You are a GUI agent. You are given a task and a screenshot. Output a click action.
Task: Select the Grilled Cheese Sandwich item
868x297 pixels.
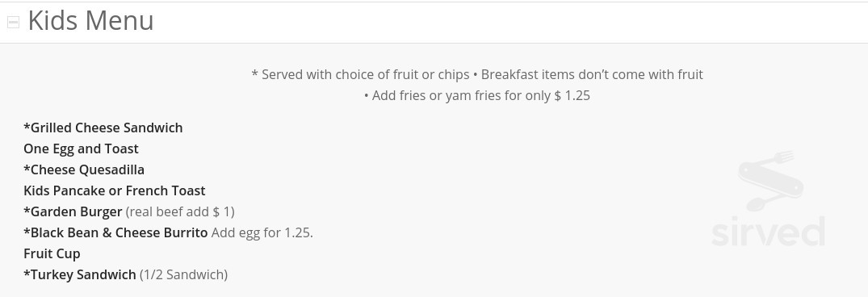pyautogui.click(x=103, y=128)
